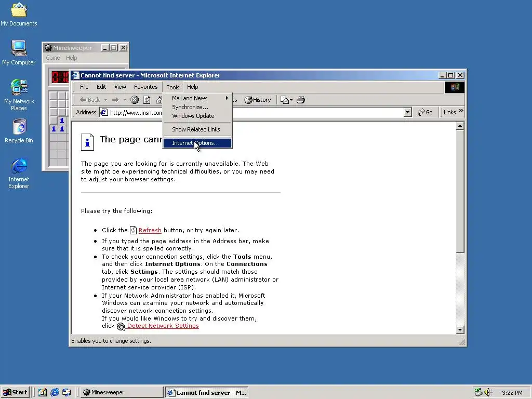
Task: Click the network connection tray icon
Action: [478, 393]
